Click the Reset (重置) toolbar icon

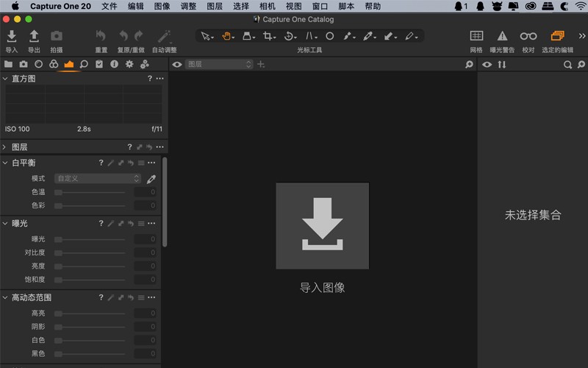point(101,36)
